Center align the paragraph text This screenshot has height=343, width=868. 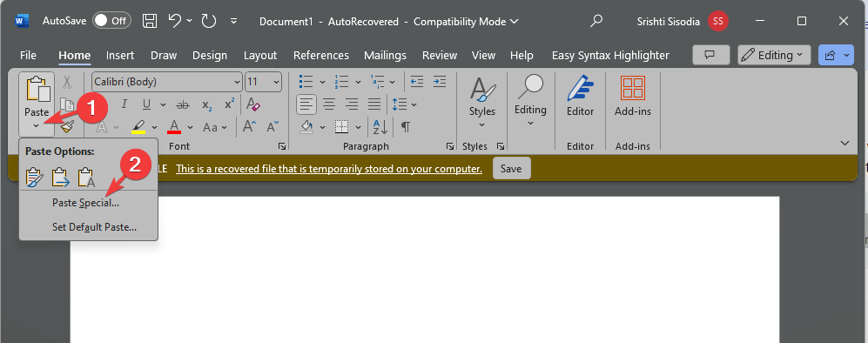pyautogui.click(x=329, y=104)
